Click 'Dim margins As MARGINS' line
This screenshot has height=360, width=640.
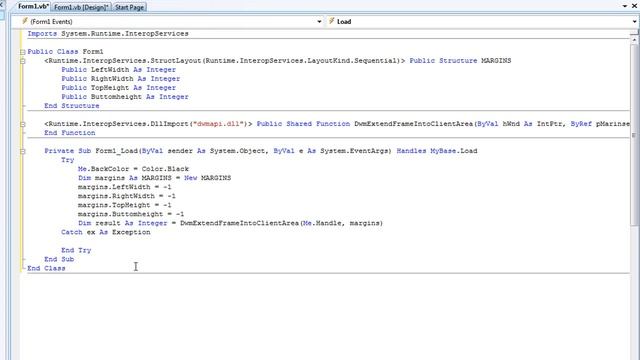154,178
